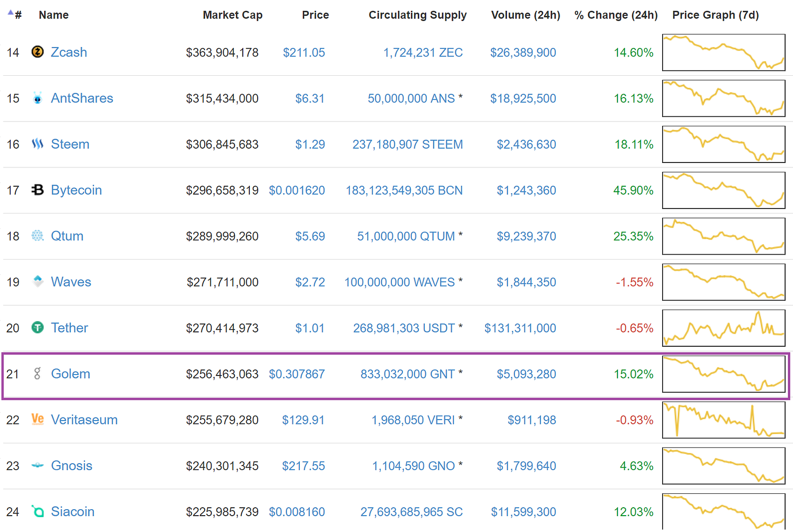View Golem 7-day price graph
The height and width of the screenshot is (532, 793).
[724, 374]
